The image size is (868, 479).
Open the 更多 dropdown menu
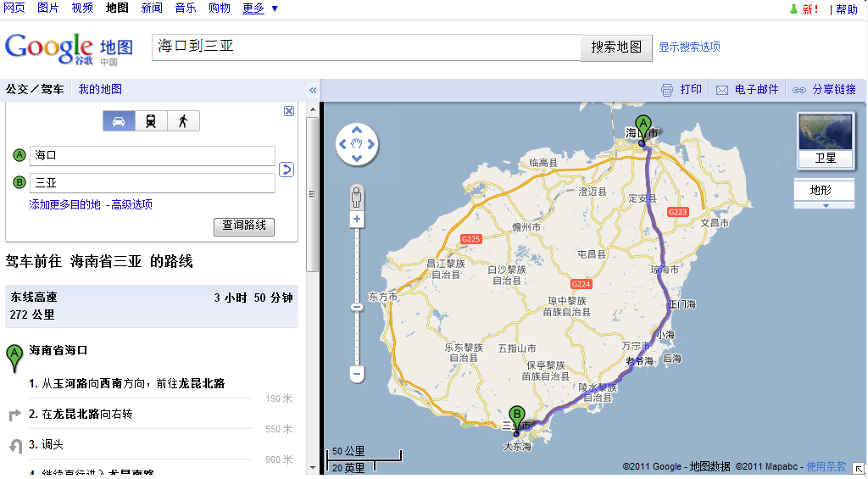click(x=260, y=8)
